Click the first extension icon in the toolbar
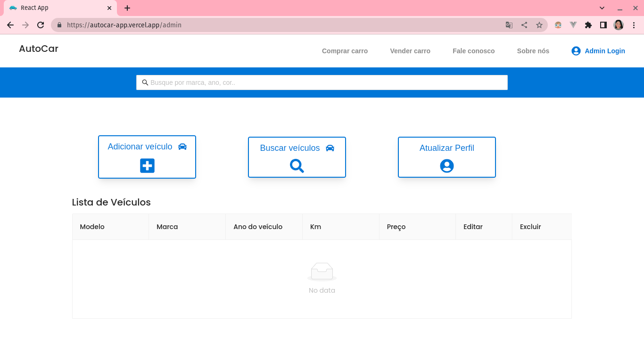The height and width of the screenshot is (362, 644). click(558, 25)
